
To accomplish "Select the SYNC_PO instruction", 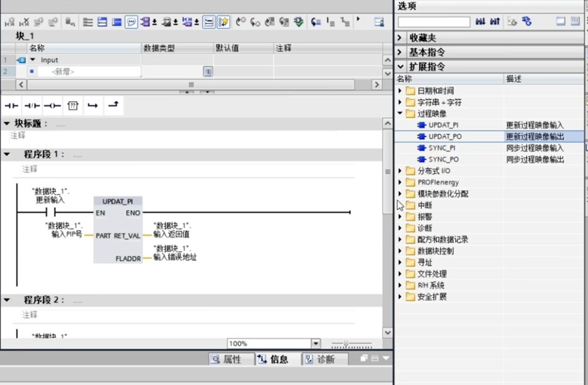I will click(x=443, y=160).
